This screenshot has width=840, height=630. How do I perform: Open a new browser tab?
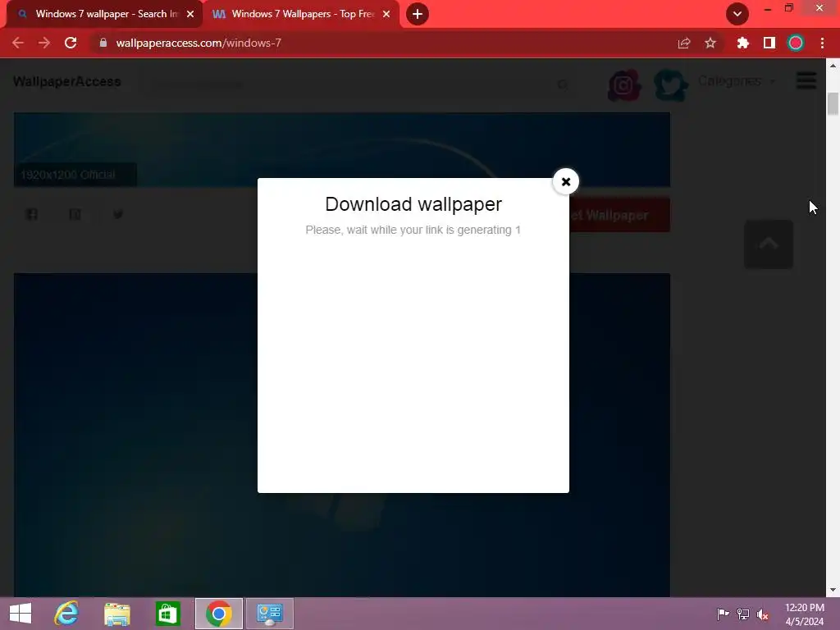point(418,14)
